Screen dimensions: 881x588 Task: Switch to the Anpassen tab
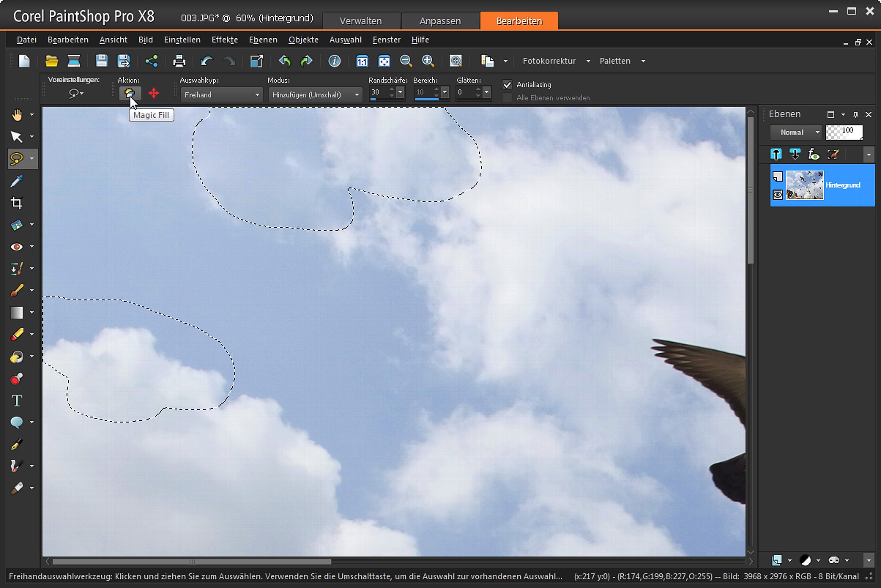440,21
